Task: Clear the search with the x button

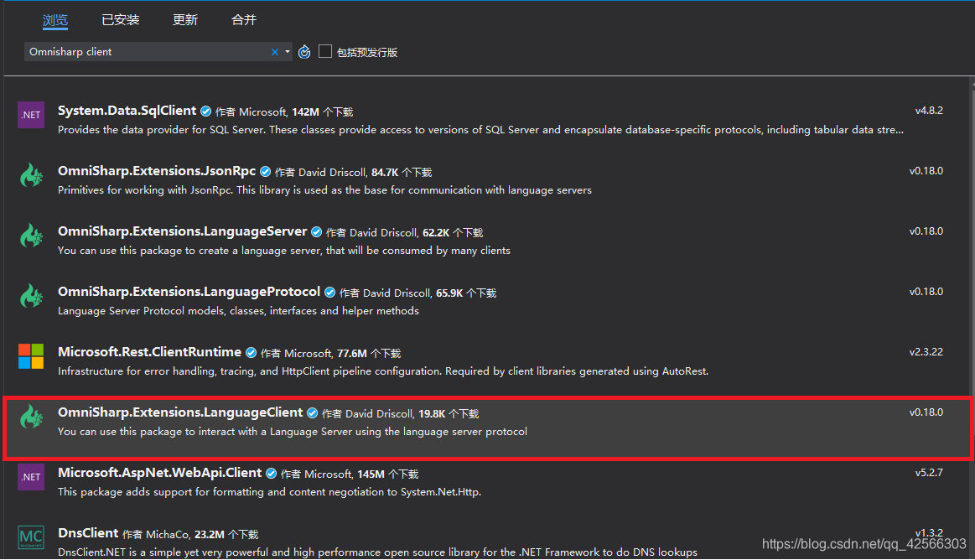Action: coord(274,51)
